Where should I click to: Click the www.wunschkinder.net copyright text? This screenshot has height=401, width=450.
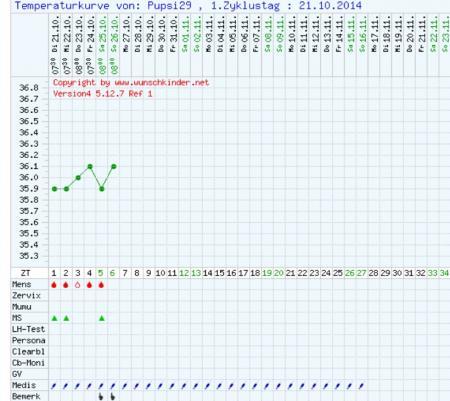coord(162,83)
